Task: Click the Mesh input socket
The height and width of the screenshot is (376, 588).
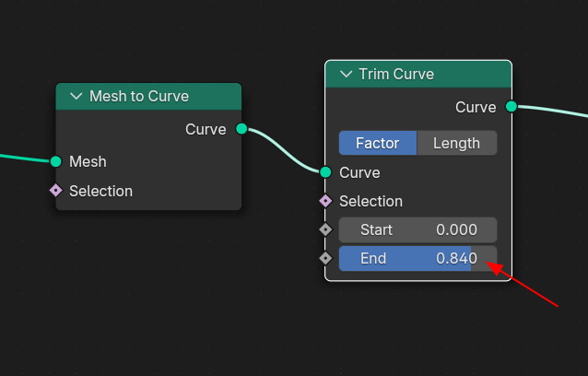Action: click(x=56, y=161)
